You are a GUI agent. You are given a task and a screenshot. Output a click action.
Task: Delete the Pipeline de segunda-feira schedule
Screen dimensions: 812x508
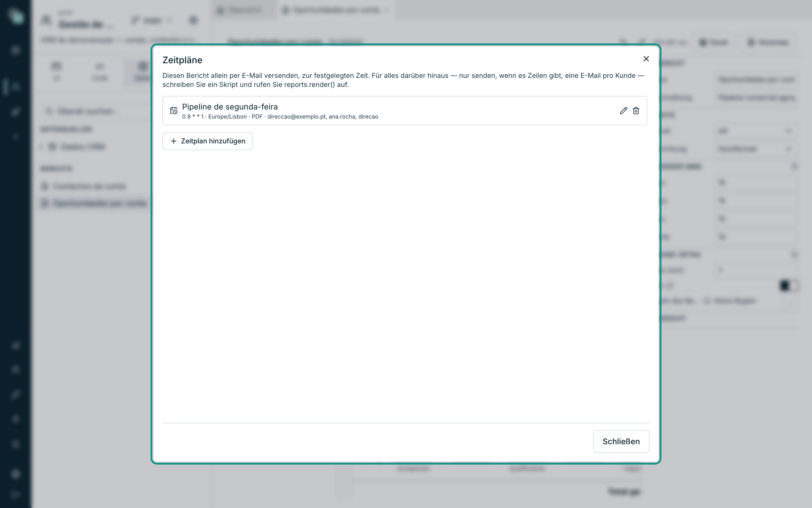(636, 111)
